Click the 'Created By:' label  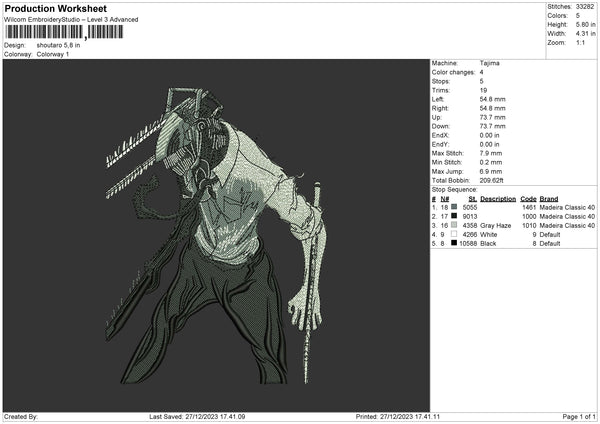pyautogui.click(x=21, y=417)
